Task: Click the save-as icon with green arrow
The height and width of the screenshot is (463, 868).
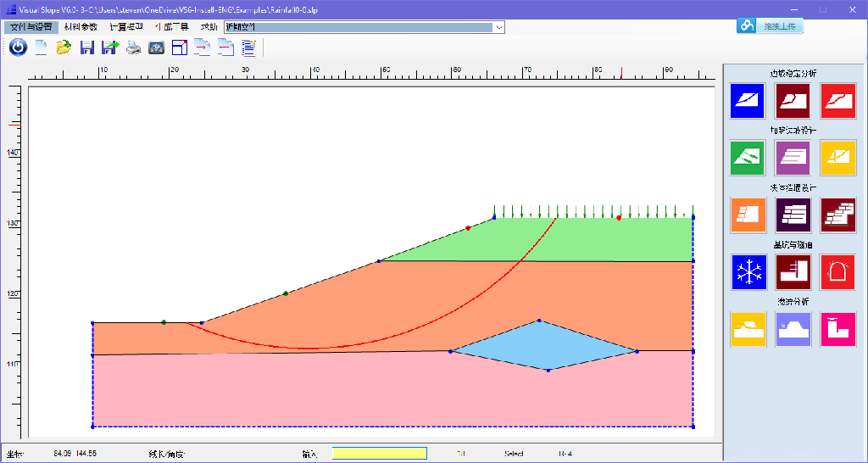Action: point(109,47)
